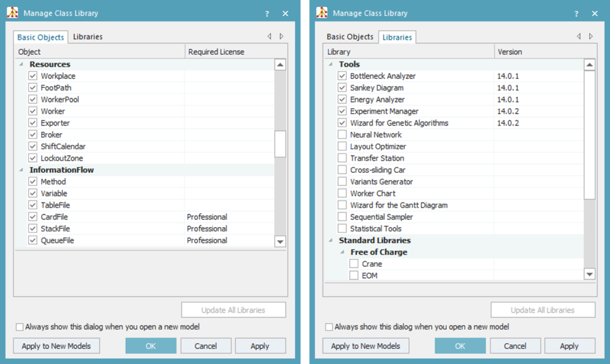610x364 pixels.
Task: Toggle the QueueFile checkbox
Action: pyautogui.click(x=33, y=240)
